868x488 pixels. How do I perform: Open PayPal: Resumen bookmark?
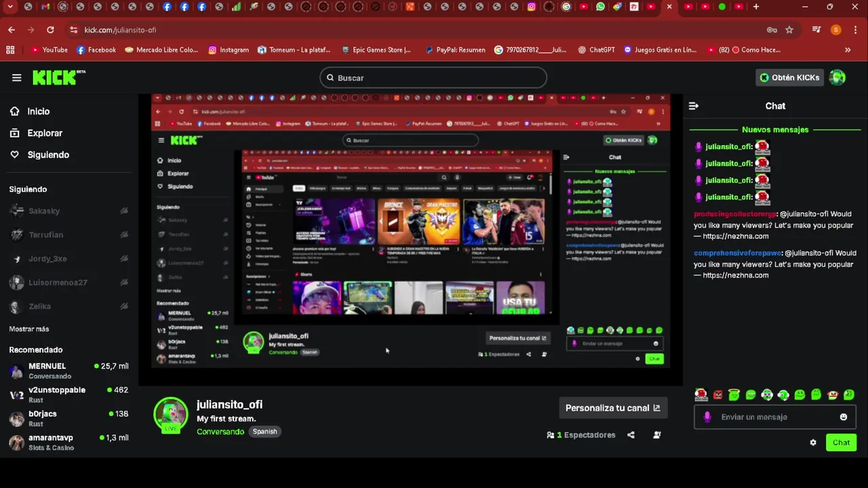pos(454,49)
